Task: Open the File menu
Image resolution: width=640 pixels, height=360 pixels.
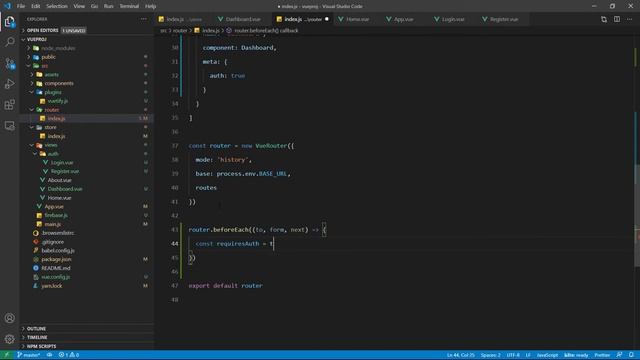Action: click(x=21, y=6)
